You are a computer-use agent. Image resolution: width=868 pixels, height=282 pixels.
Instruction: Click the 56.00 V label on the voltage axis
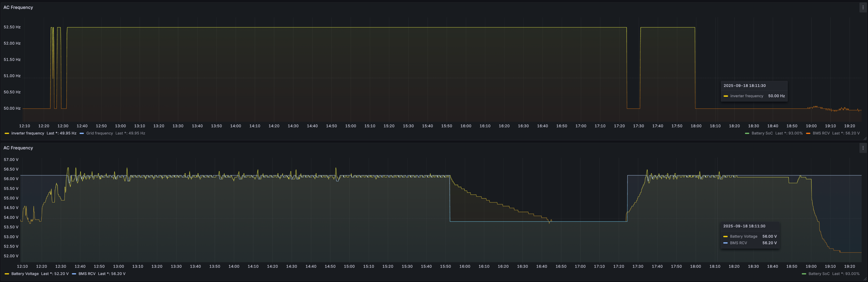click(11, 179)
